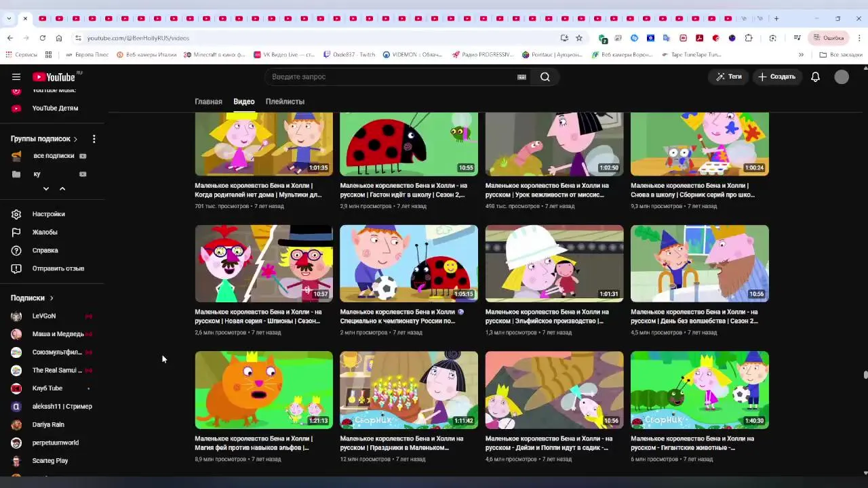Screen dimensions: 868x488
Task: Click the Создать button
Action: [776, 77]
